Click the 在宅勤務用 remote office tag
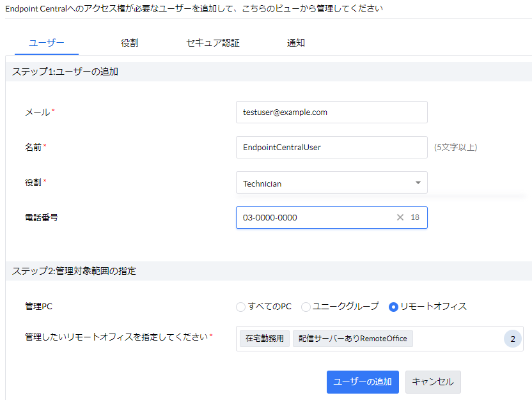532x400 pixels. [265, 339]
